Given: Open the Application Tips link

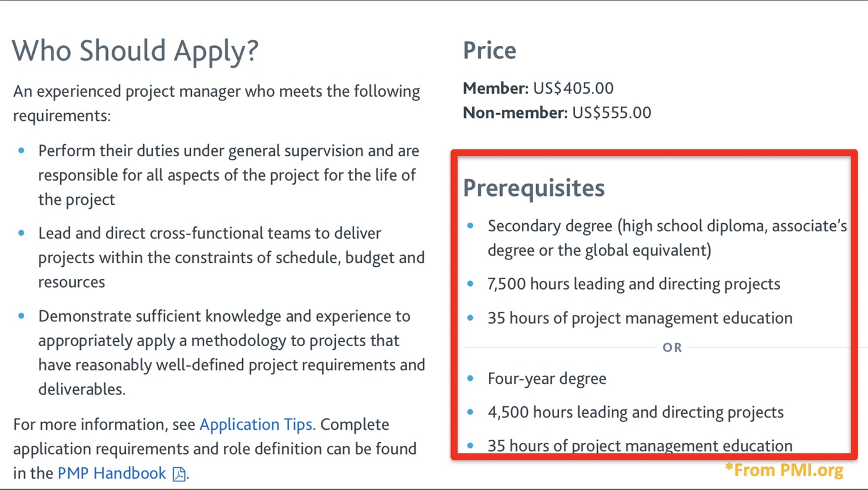Looking at the screenshot, I should tap(256, 425).
